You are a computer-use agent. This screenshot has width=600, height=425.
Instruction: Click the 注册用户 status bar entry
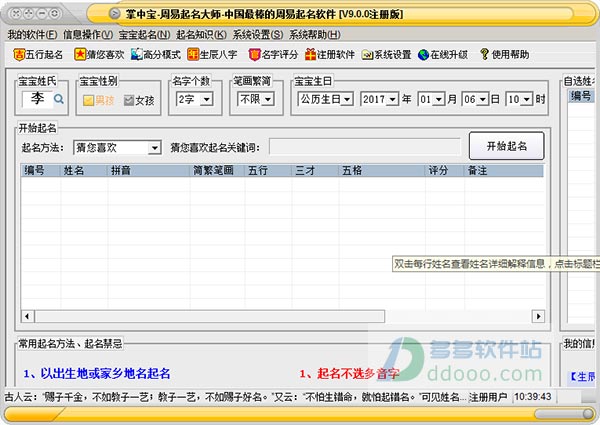(x=488, y=397)
